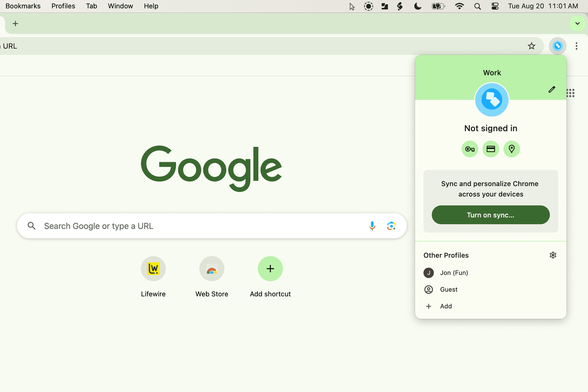The width and height of the screenshot is (588, 392).
Task: Switch to Jon (Fun) profile
Action: 454,273
